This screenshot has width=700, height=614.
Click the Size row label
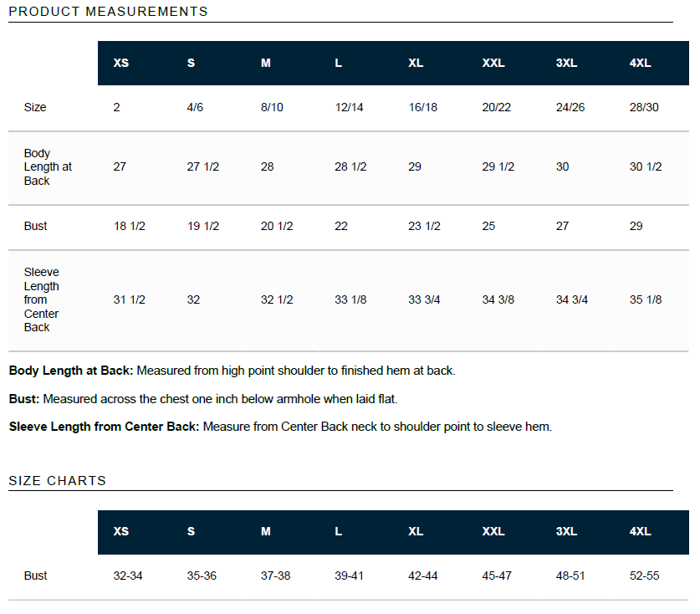coord(35,108)
